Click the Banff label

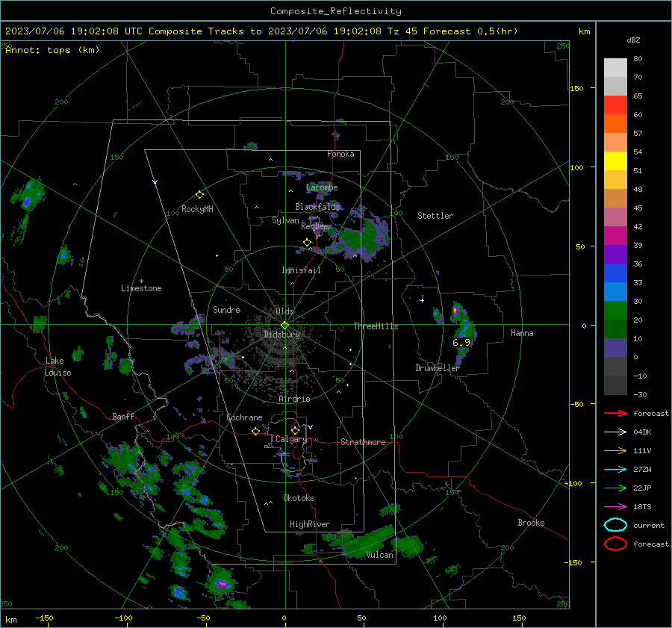coord(123,417)
